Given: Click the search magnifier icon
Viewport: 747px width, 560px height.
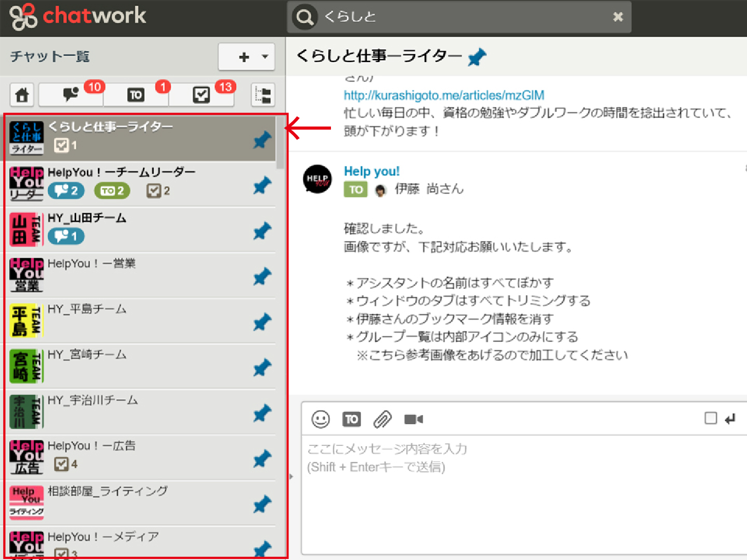Looking at the screenshot, I should point(305,17).
